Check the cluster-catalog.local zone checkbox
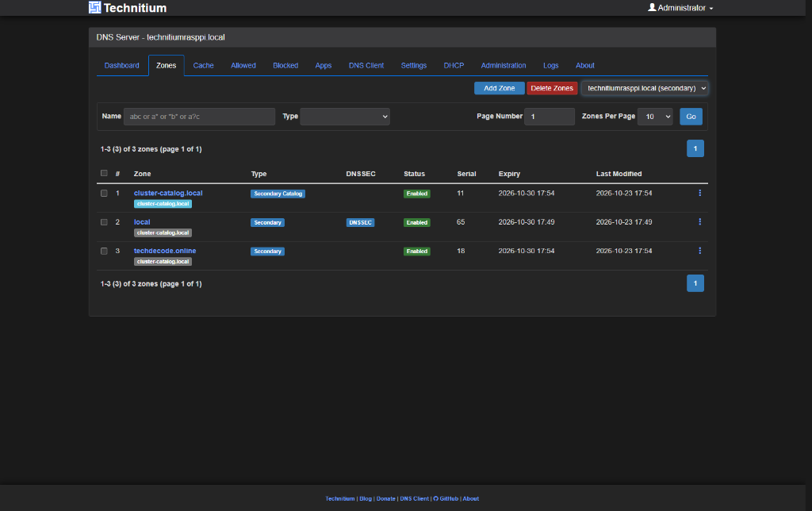812x511 pixels. click(104, 194)
